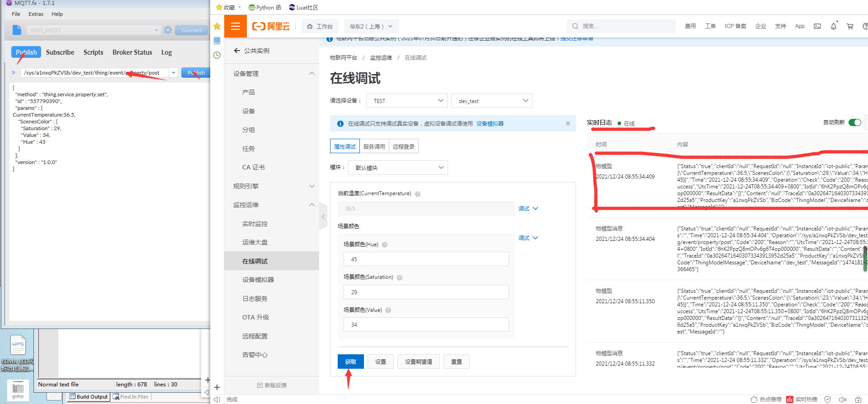Screen dimensions: 868x404
Task: Open the browser history clock sidebar icon
Action: click(217, 55)
